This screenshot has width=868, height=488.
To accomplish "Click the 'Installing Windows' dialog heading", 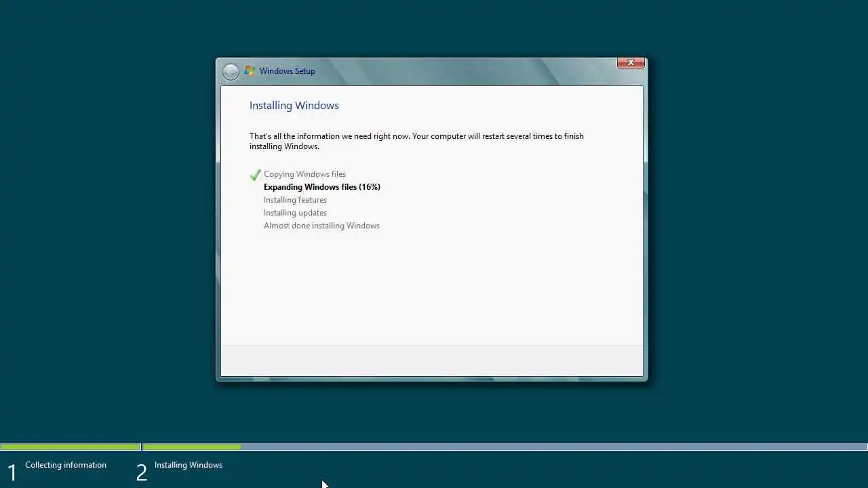I will pyautogui.click(x=294, y=105).
